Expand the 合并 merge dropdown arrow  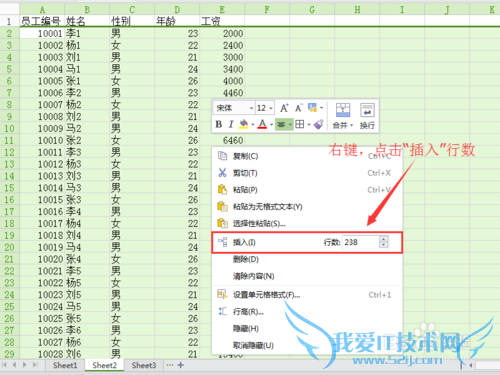point(351,126)
